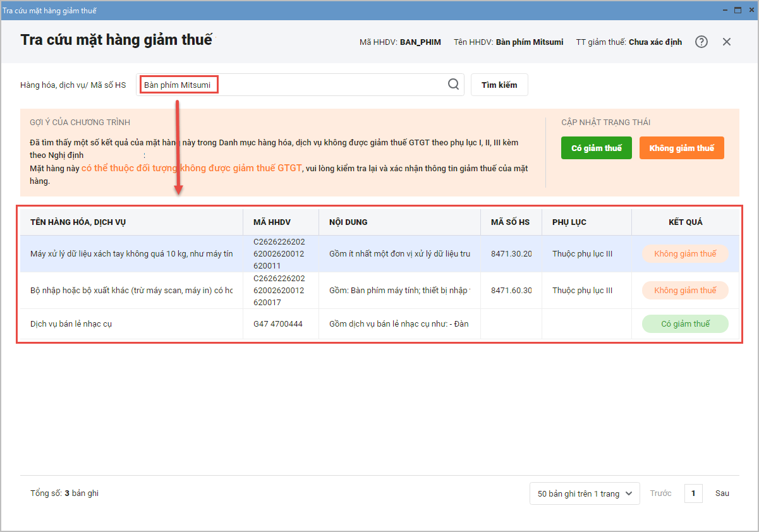
Task: Focus the Bàn phím Mitsumi search field
Action: point(291,85)
